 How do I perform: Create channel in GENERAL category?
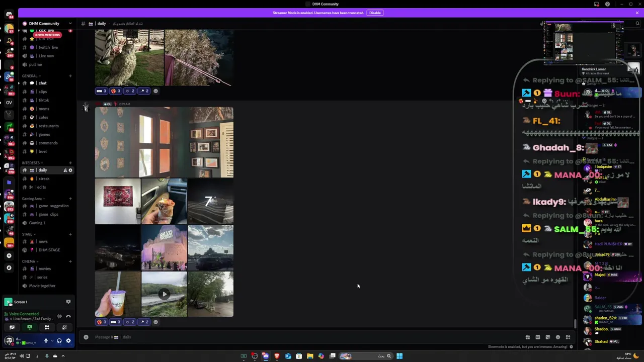click(x=70, y=76)
